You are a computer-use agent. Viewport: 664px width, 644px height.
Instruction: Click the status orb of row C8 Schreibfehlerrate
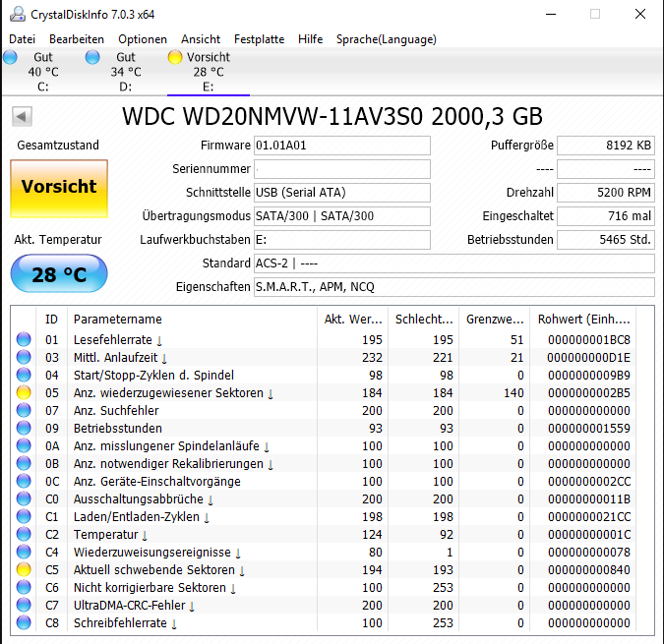[x=24, y=622]
